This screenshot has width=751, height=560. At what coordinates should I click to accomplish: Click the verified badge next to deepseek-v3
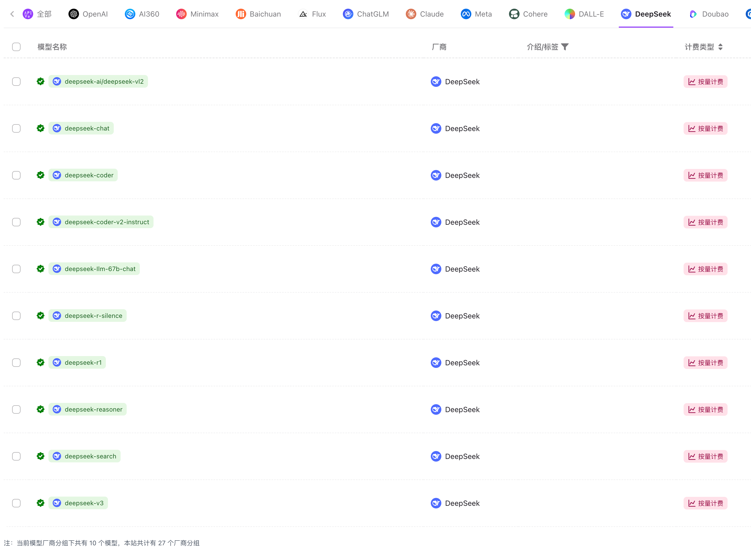click(x=41, y=503)
